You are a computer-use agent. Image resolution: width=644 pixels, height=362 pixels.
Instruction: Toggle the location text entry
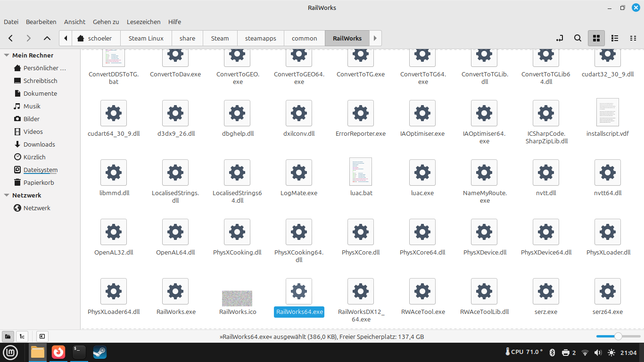tap(560, 38)
